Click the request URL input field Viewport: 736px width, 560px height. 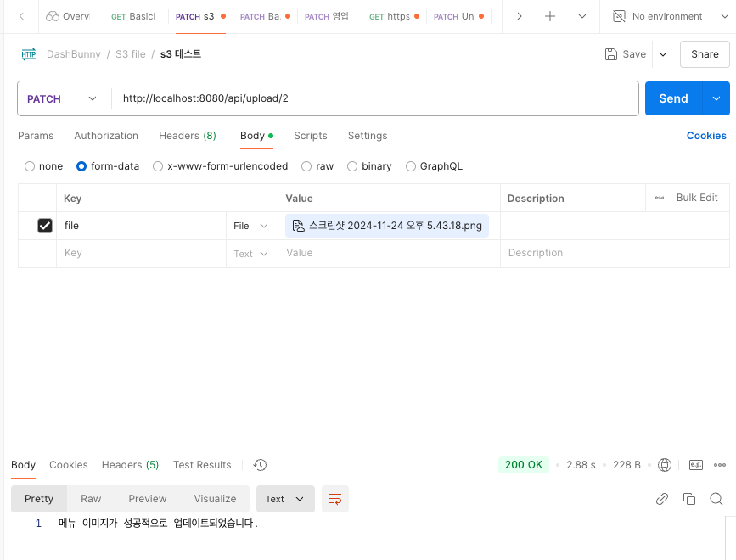[x=374, y=98]
